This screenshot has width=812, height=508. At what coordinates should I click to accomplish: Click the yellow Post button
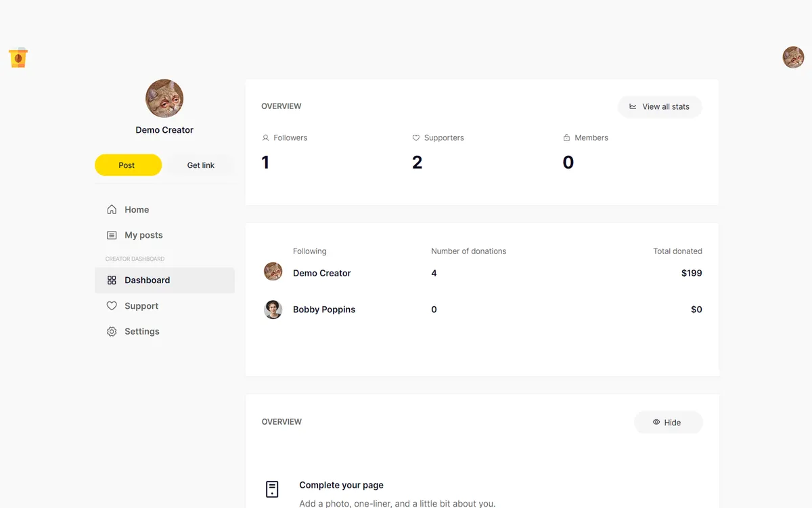point(128,165)
